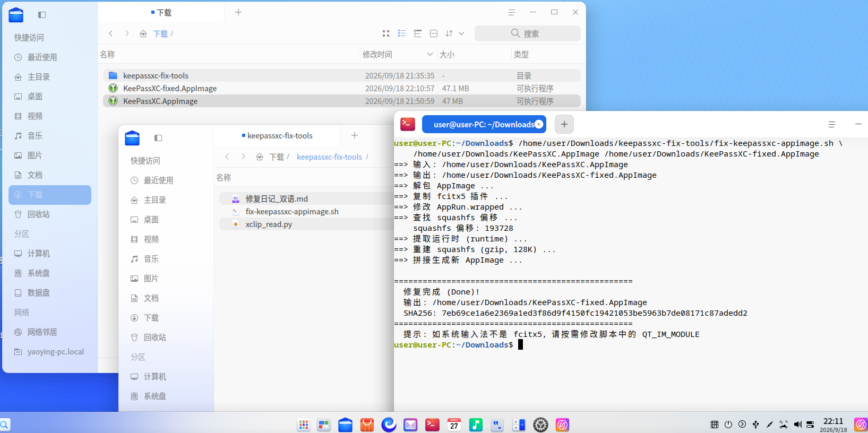Click the keepassxc-fix-tools breadcrumb link
Image resolution: width=868 pixels, height=433 pixels.
(329, 157)
